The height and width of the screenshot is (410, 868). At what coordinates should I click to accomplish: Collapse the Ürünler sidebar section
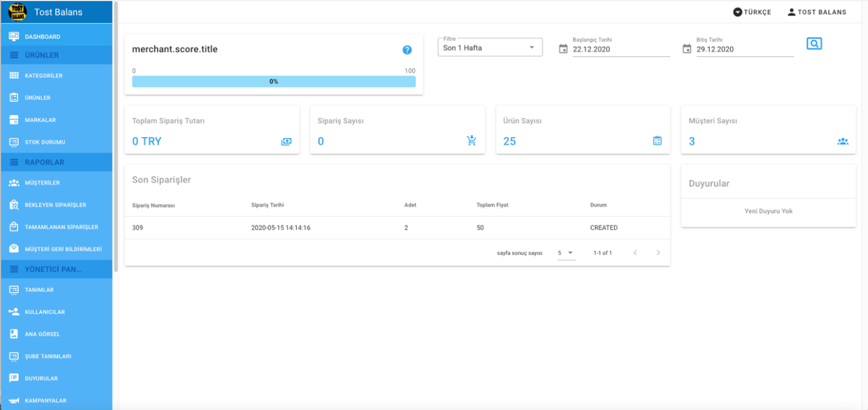coord(56,55)
